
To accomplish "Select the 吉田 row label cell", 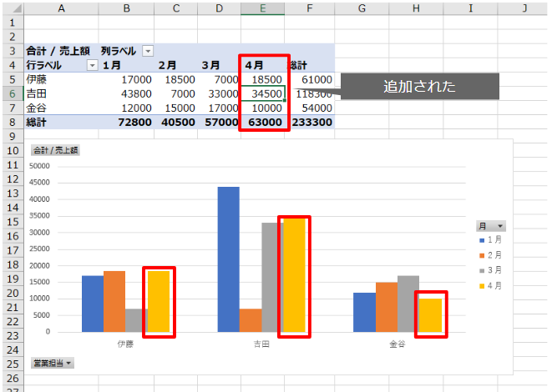I will click(x=61, y=93).
